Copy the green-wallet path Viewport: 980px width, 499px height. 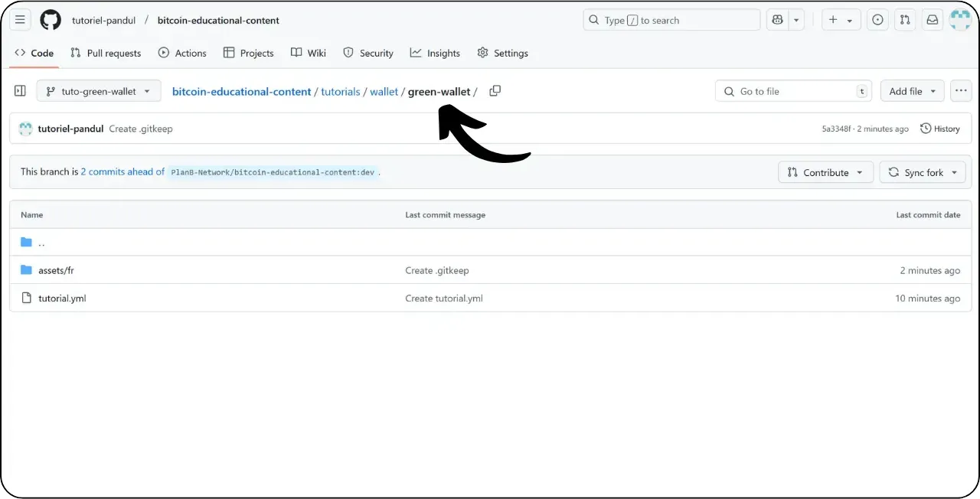pos(495,90)
